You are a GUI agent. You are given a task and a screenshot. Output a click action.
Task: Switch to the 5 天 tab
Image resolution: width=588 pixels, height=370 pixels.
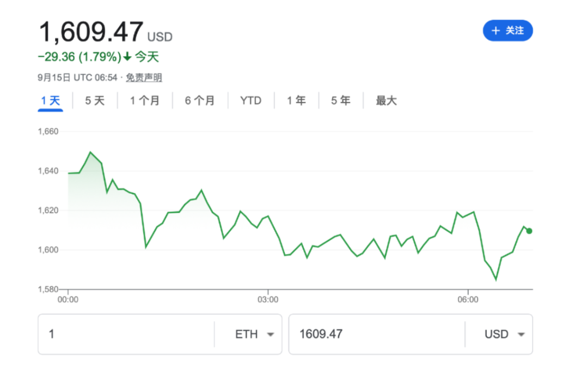coord(95,101)
